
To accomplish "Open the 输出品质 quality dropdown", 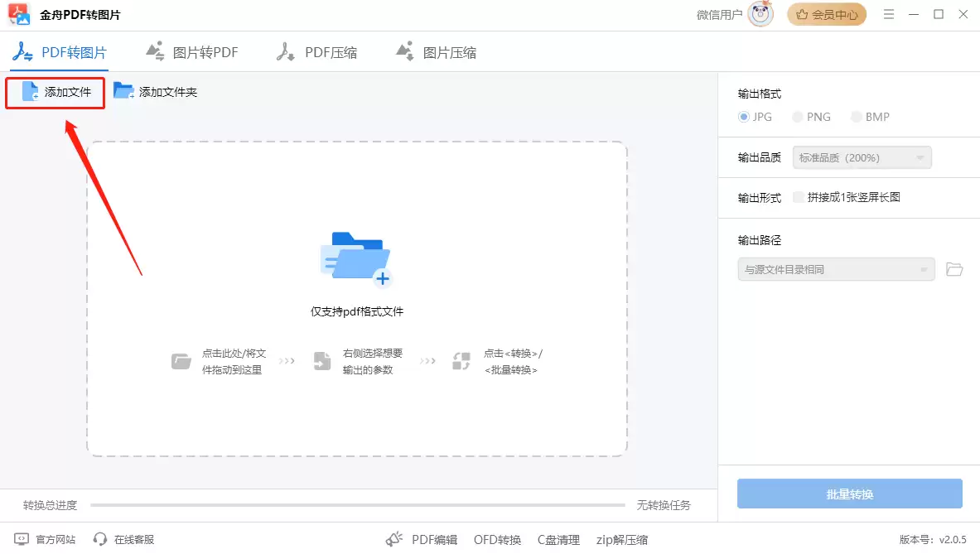I will coord(861,157).
